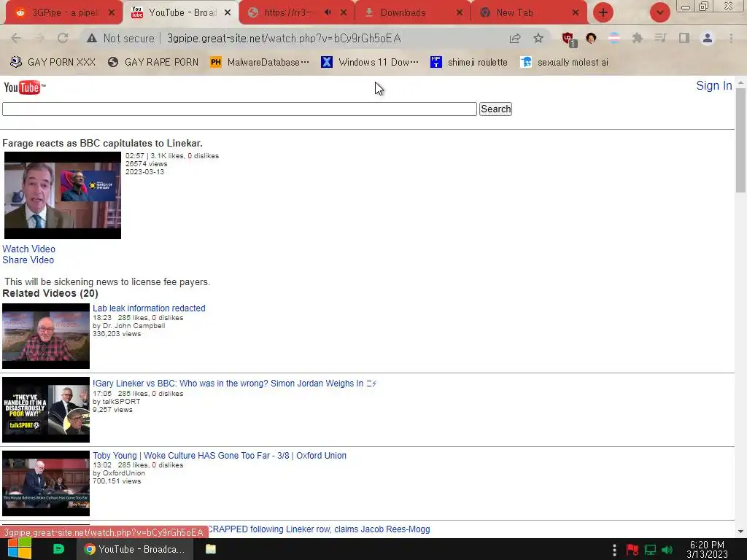Screen dimensions: 747x560
Task: Click the red flag tray icon
Action: click(632, 550)
